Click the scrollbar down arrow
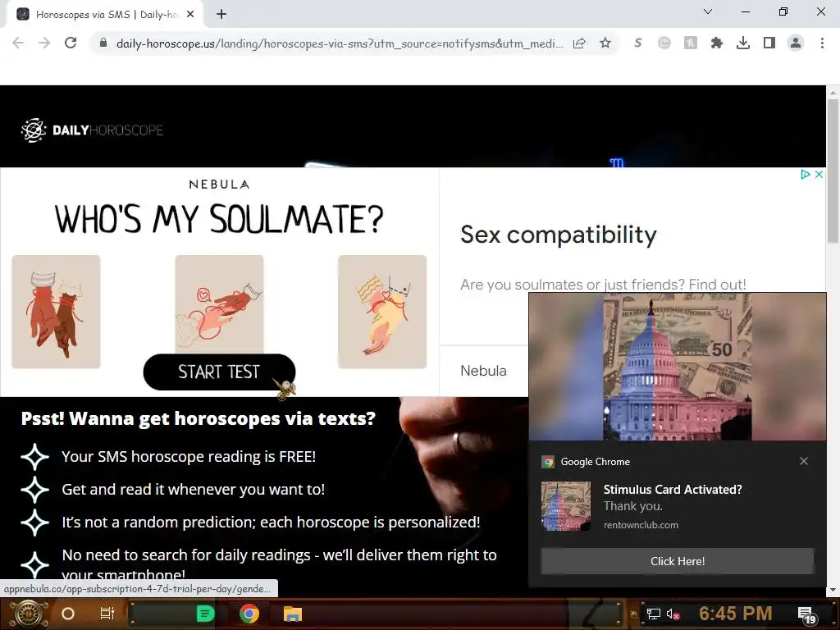This screenshot has width=840, height=630. click(833, 590)
